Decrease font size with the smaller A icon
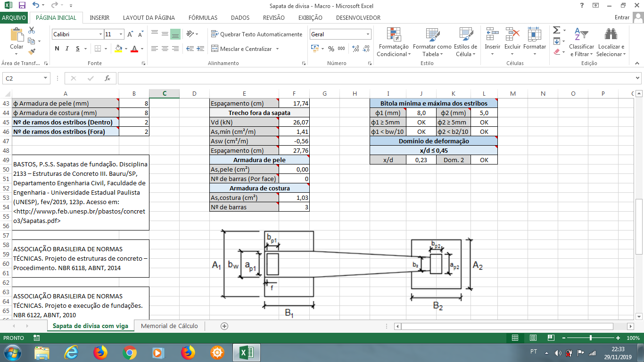Image resolution: width=644 pixels, height=362 pixels. (x=140, y=34)
